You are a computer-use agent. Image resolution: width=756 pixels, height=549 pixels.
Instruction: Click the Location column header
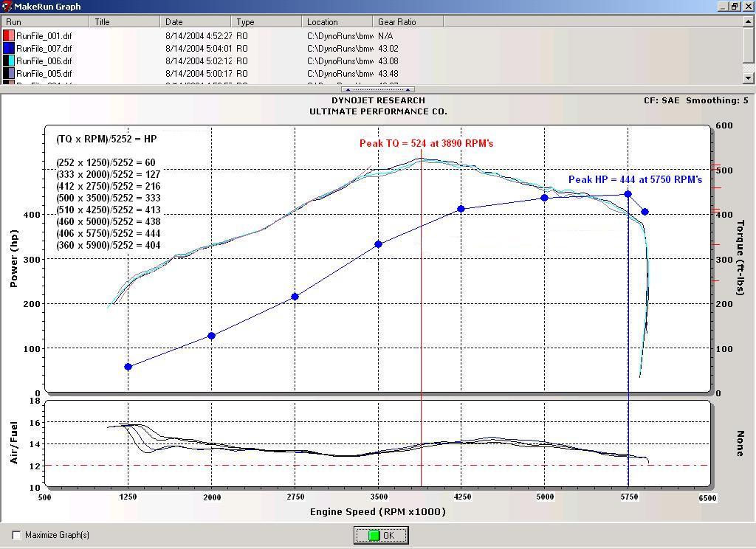[337, 22]
